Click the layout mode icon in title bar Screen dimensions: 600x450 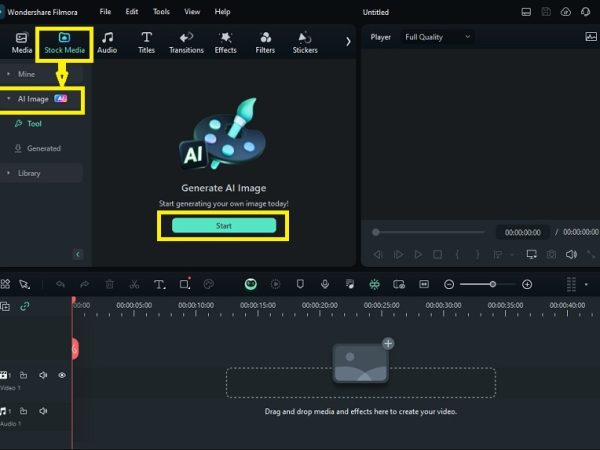pyautogui.click(x=526, y=12)
